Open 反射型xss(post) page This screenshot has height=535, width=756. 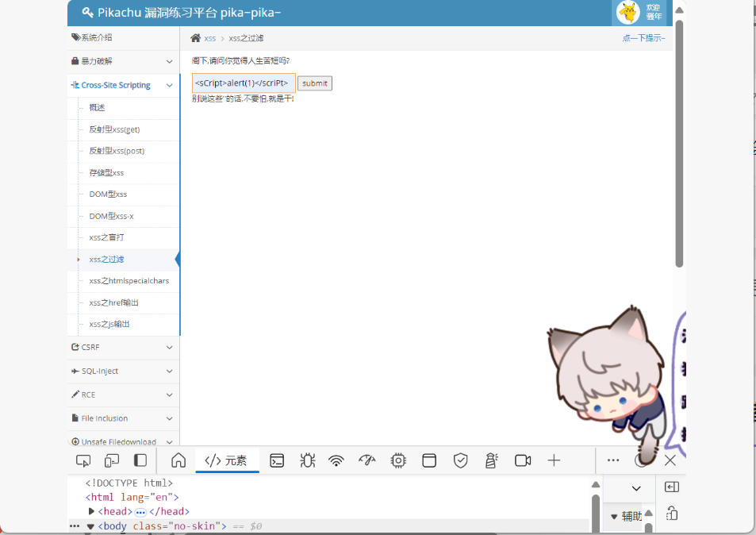pyautogui.click(x=117, y=151)
